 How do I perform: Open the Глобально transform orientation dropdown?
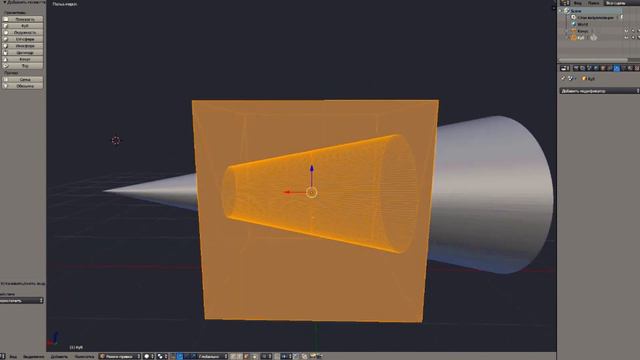tap(212, 356)
